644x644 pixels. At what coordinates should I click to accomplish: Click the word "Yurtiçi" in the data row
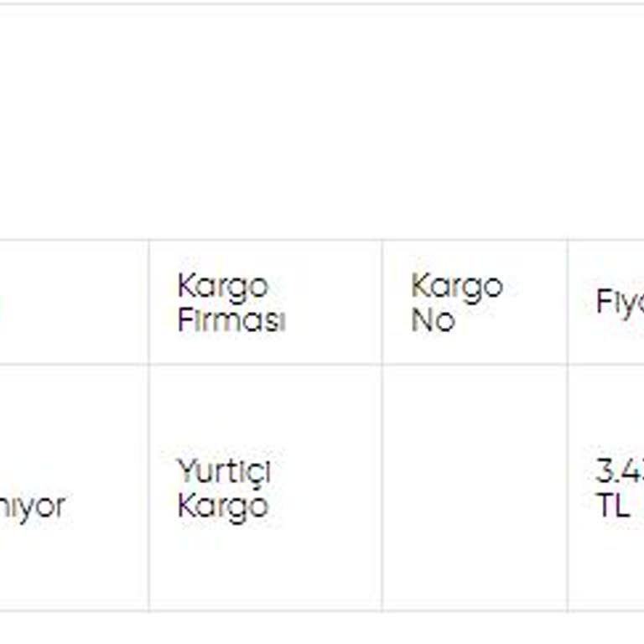click(x=224, y=471)
